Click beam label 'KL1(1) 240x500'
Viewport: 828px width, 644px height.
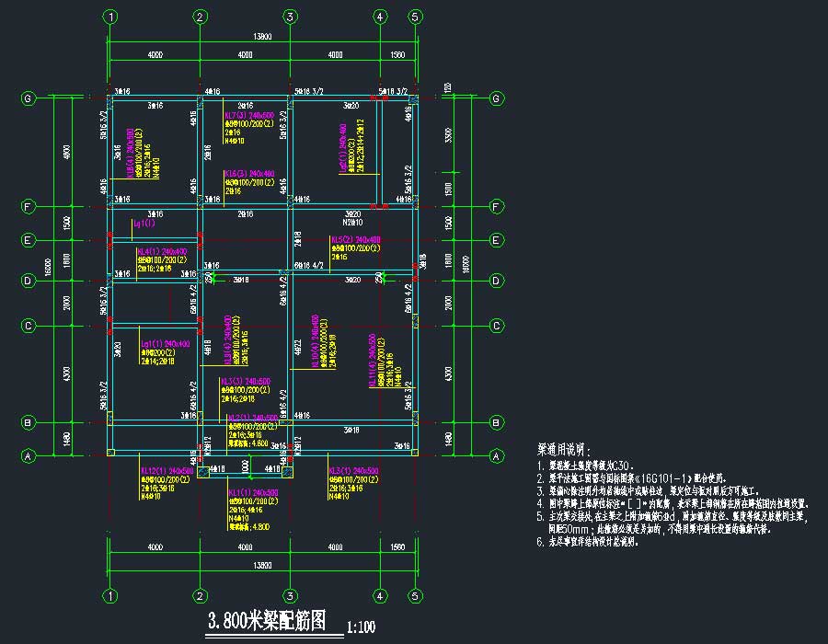[x=254, y=492]
